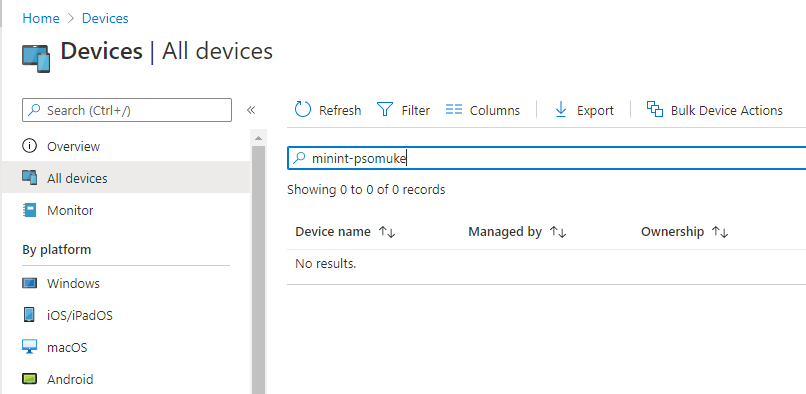The image size is (806, 394).
Task: Click the Managed by column header
Action: pos(505,232)
